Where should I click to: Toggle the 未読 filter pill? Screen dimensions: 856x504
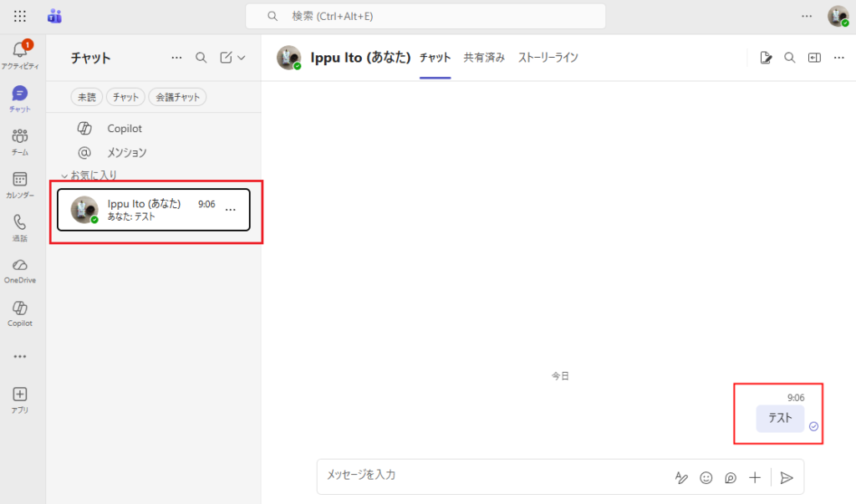[86, 96]
